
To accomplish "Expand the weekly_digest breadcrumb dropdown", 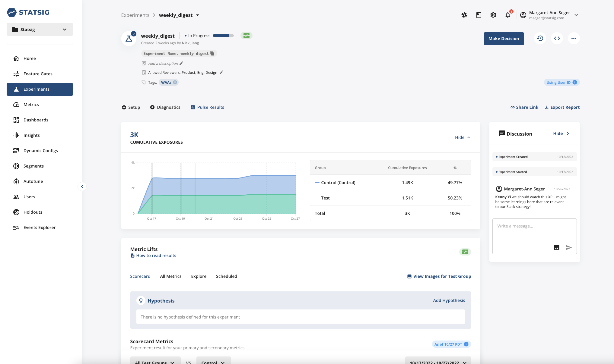I will click(198, 15).
